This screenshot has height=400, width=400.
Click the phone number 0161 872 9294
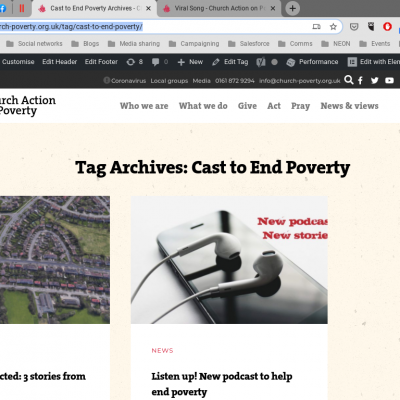coord(235,81)
